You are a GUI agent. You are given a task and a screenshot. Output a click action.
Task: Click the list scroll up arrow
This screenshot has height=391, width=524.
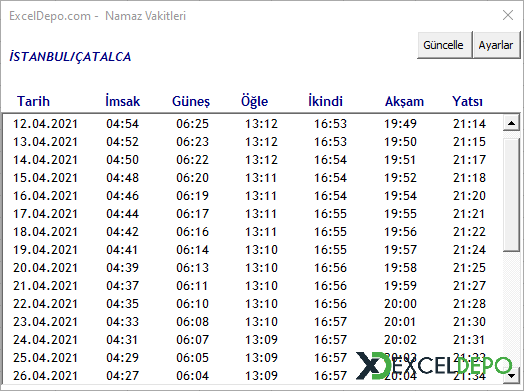pos(511,123)
